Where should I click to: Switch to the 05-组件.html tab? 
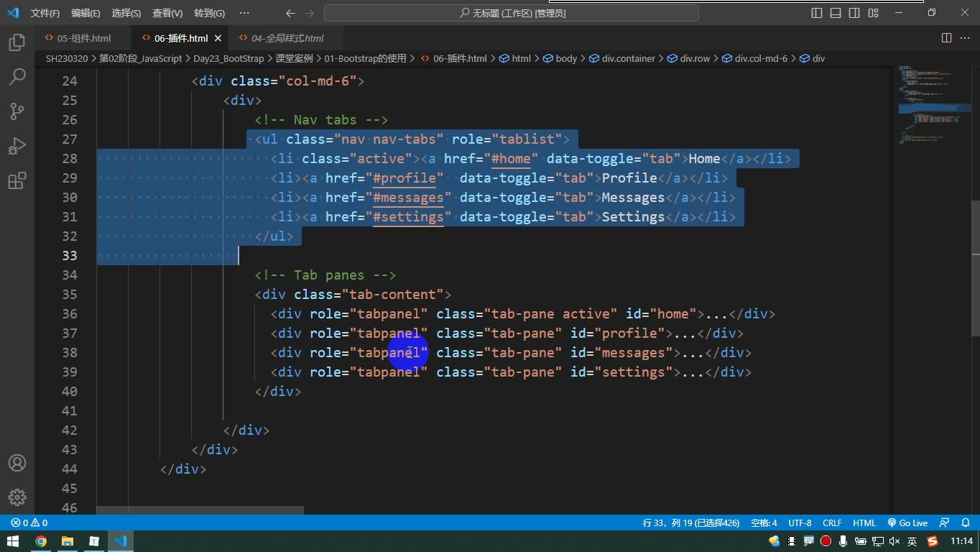coord(83,38)
